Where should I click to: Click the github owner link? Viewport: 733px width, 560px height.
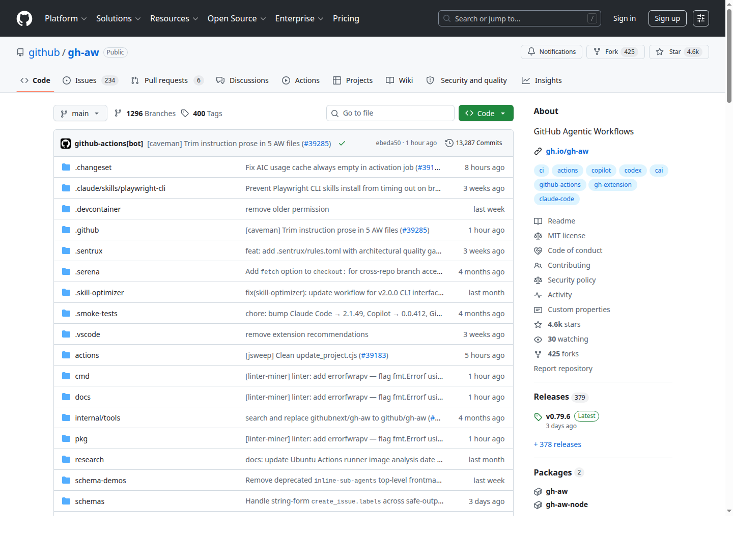click(x=44, y=52)
